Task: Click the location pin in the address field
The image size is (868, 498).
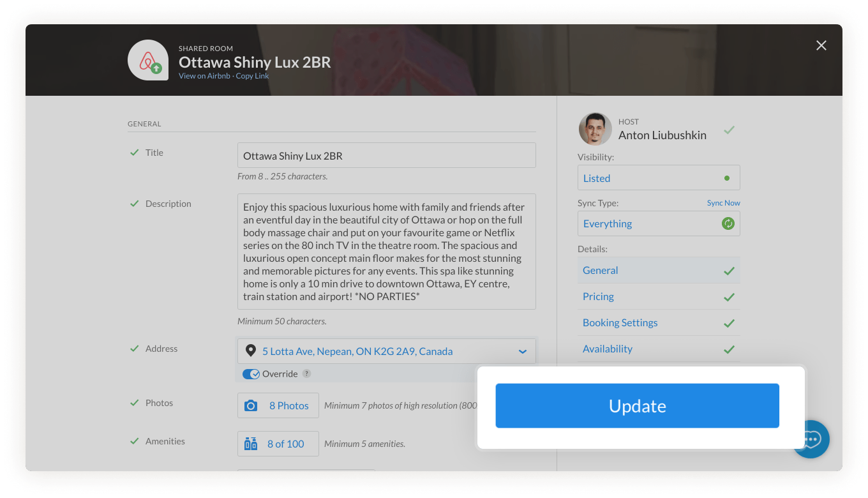Action: [x=250, y=351]
